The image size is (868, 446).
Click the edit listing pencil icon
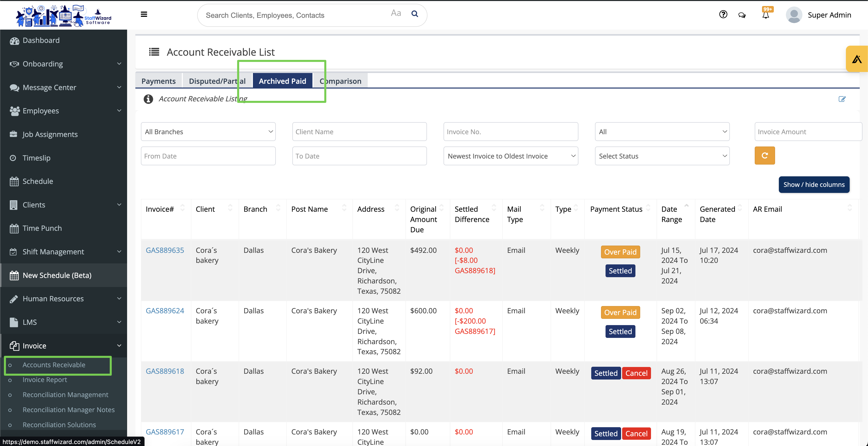click(842, 99)
